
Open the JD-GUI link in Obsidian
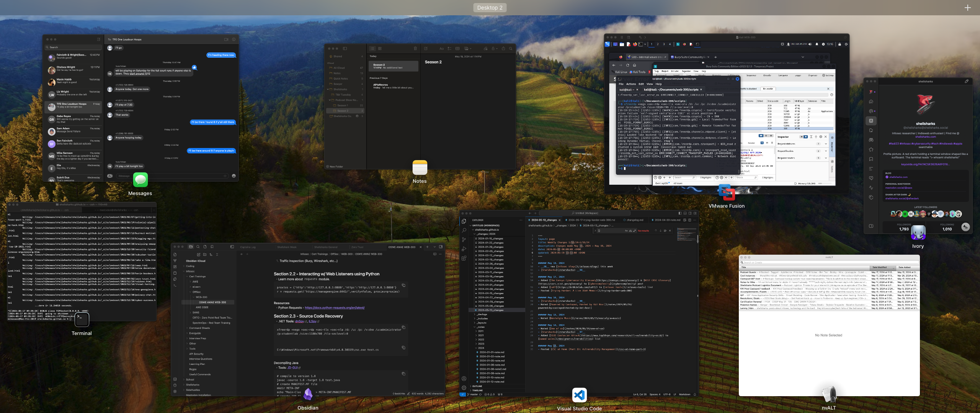click(292, 368)
